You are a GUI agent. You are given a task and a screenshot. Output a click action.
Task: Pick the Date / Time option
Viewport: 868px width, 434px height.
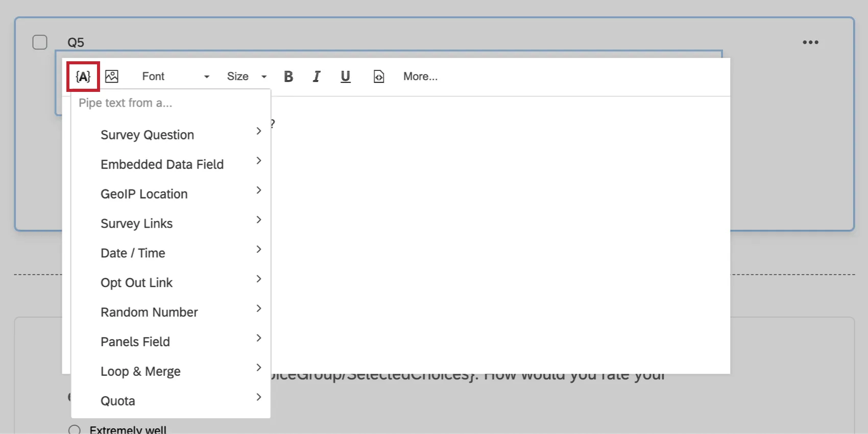point(133,253)
